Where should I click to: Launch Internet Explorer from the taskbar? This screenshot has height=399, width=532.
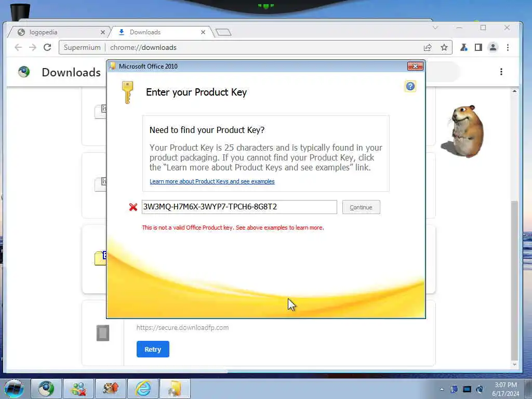tap(143, 389)
